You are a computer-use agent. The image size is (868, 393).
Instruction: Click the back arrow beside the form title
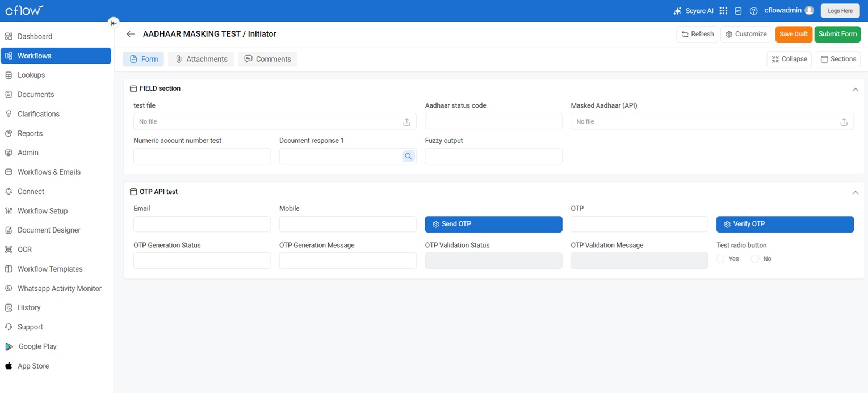point(131,34)
